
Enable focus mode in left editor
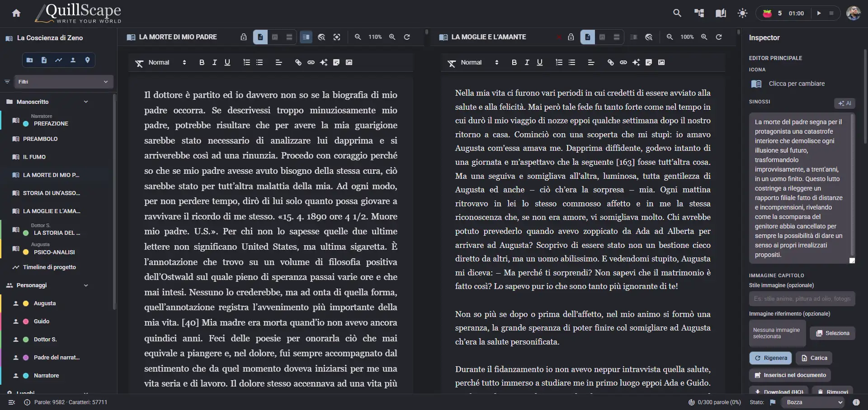337,37
